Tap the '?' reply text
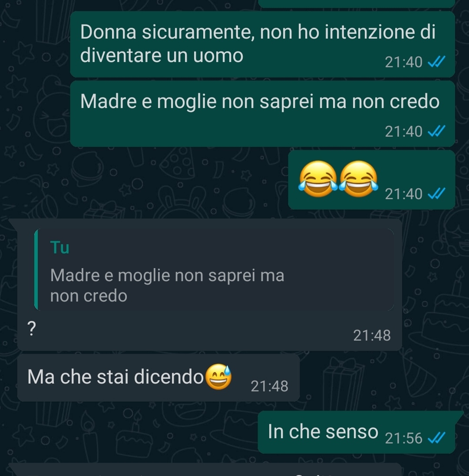The width and height of the screenshot is (469, 476). click(x=32, y=328)
